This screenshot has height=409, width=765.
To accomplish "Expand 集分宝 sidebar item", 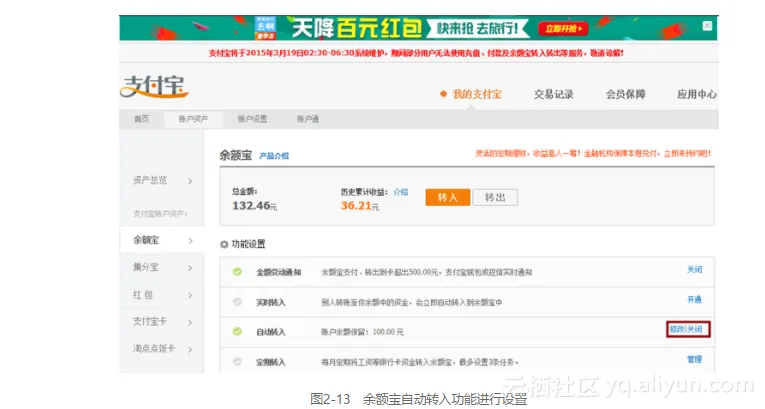I will coord(190,267).
